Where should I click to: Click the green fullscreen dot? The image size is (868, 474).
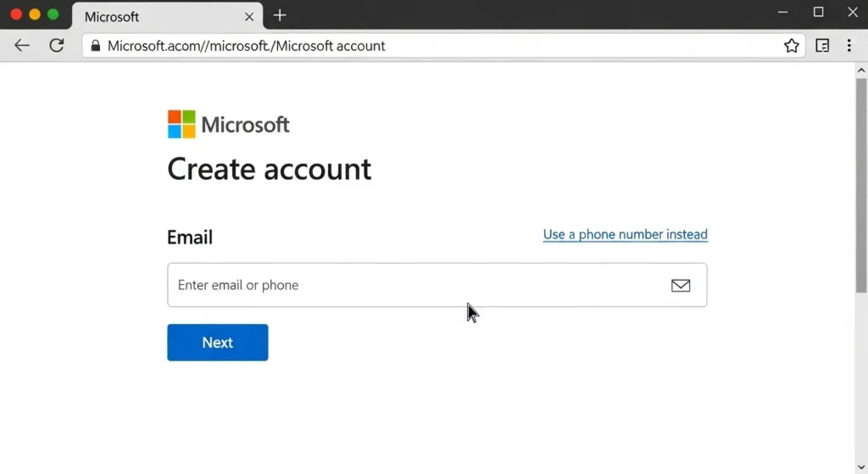[x=53, y=14]
